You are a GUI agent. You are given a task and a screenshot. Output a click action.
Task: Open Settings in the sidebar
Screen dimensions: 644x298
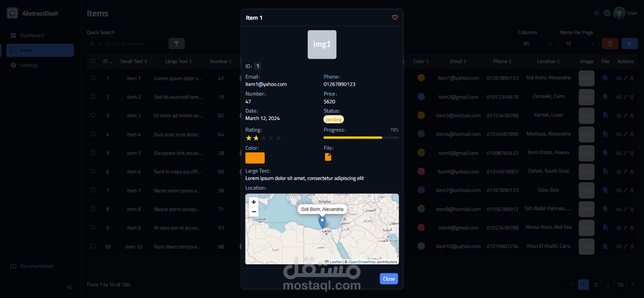click(40, 65)
